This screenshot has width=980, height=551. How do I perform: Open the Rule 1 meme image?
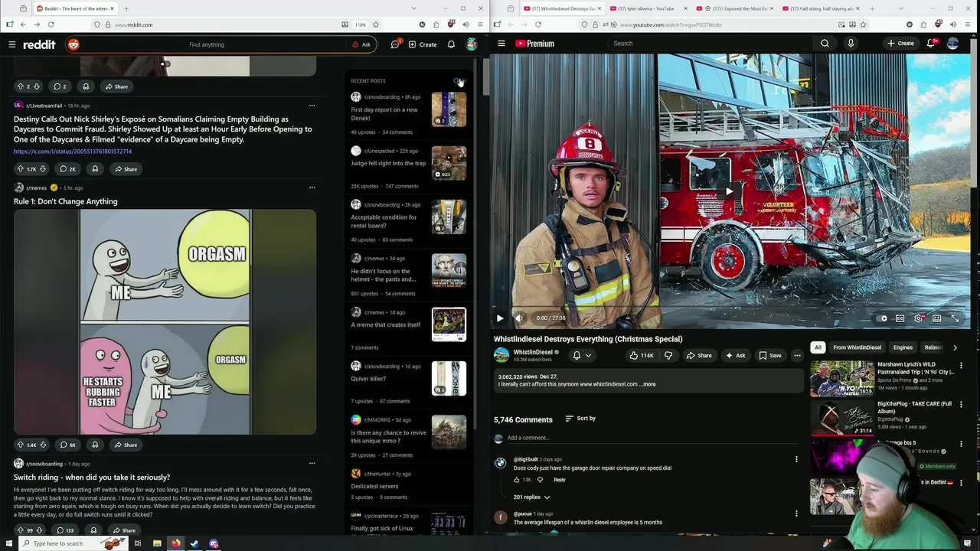165,322
